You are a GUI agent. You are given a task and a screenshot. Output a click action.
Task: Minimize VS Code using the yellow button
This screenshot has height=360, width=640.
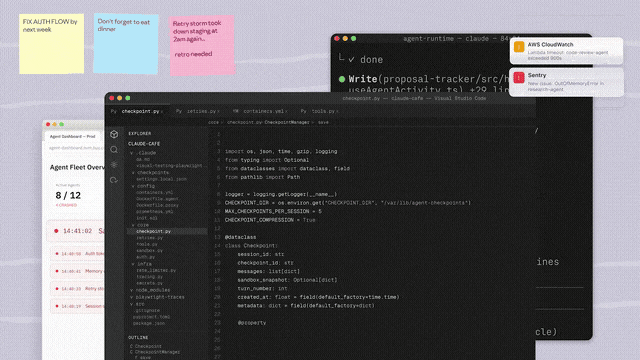pyautogui.click(x=120, y=98)
